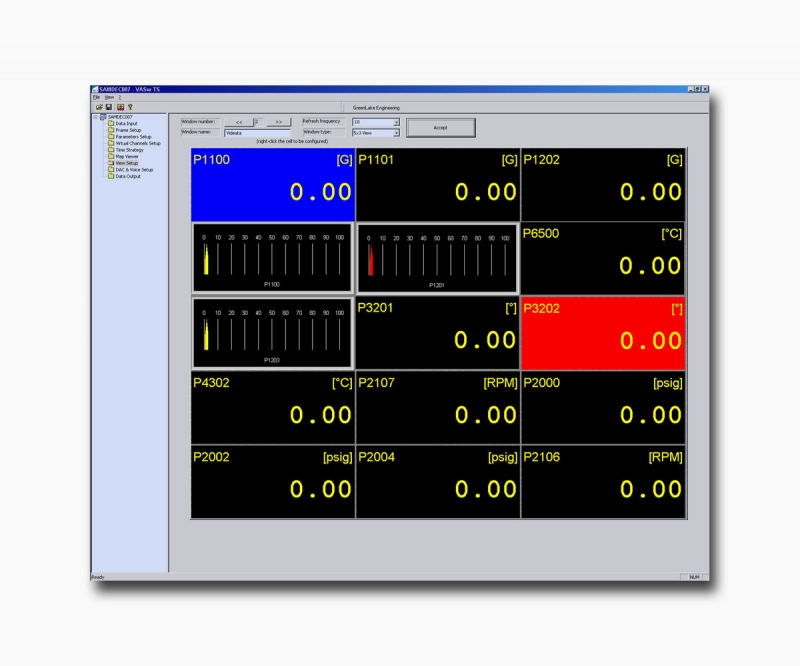This screenshot has width=800, height=666.
Task: Click the Open file toolbar icon
Action: (x=99, y=106)
